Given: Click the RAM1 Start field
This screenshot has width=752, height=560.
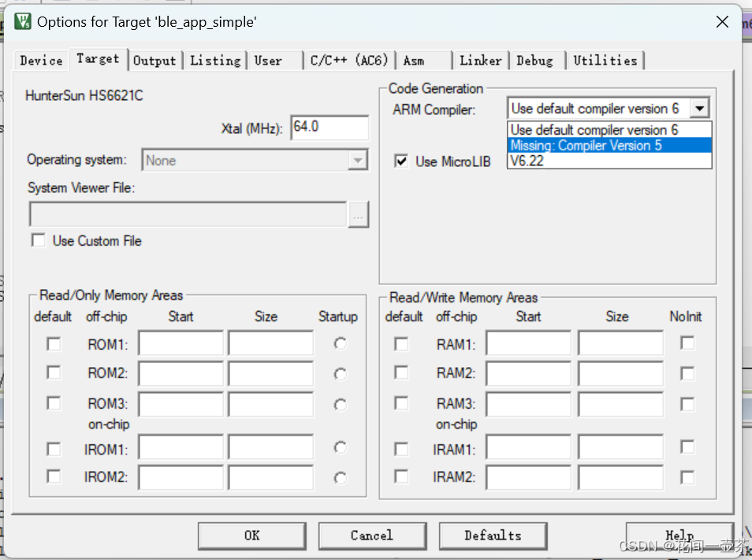Looking at the screenshot, I should [528, 343].
